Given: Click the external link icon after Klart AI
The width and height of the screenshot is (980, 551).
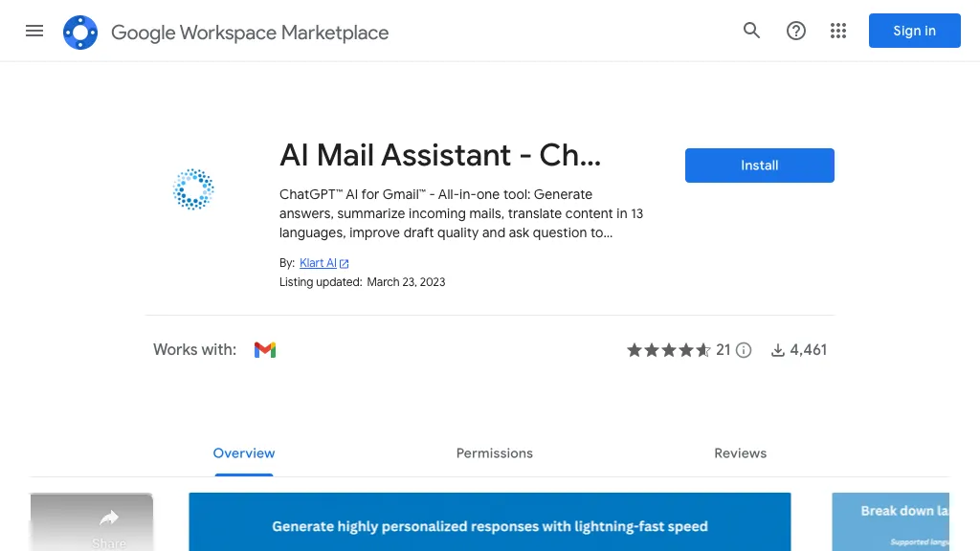Looking at the screenshot, I should click(x=345, y=264).
